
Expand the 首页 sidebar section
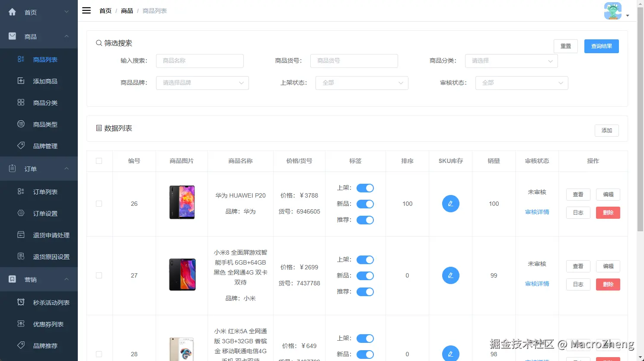coord(39,12)
